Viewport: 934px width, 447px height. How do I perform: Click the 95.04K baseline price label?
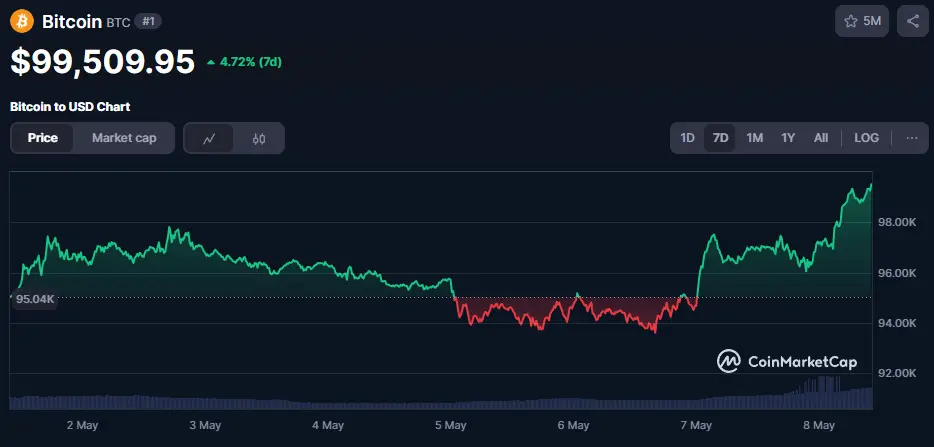35,299
